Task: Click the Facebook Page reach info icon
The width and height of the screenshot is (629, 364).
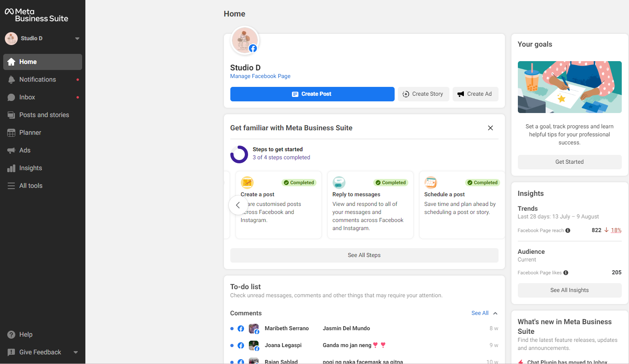Action: [568, 230]
